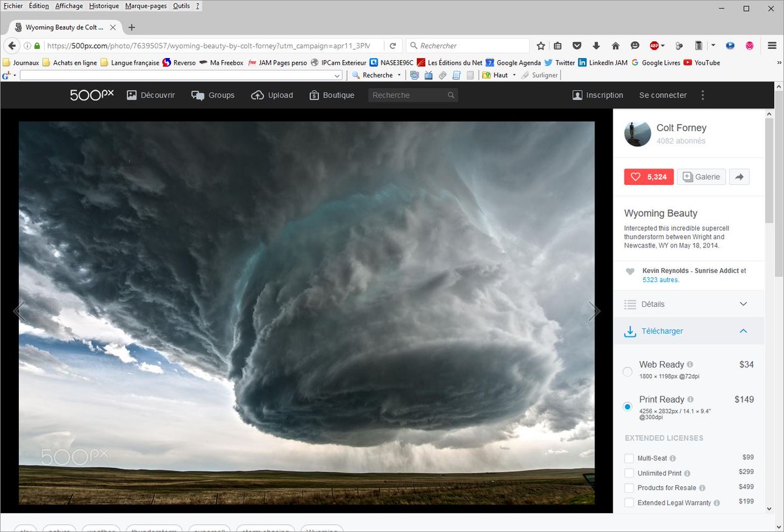Screen dimensions: 784x532
Task: Go to the browser home page
Action: click(x=615, y=46)
